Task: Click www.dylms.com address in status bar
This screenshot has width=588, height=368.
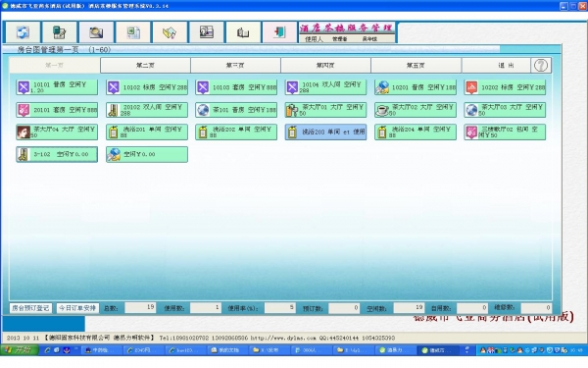Action: click(283, 338)
